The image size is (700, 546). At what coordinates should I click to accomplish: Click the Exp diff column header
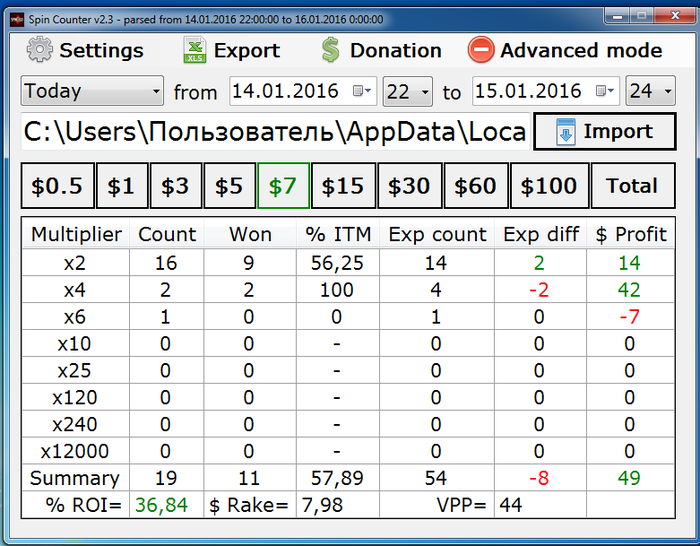coord(541,234)
